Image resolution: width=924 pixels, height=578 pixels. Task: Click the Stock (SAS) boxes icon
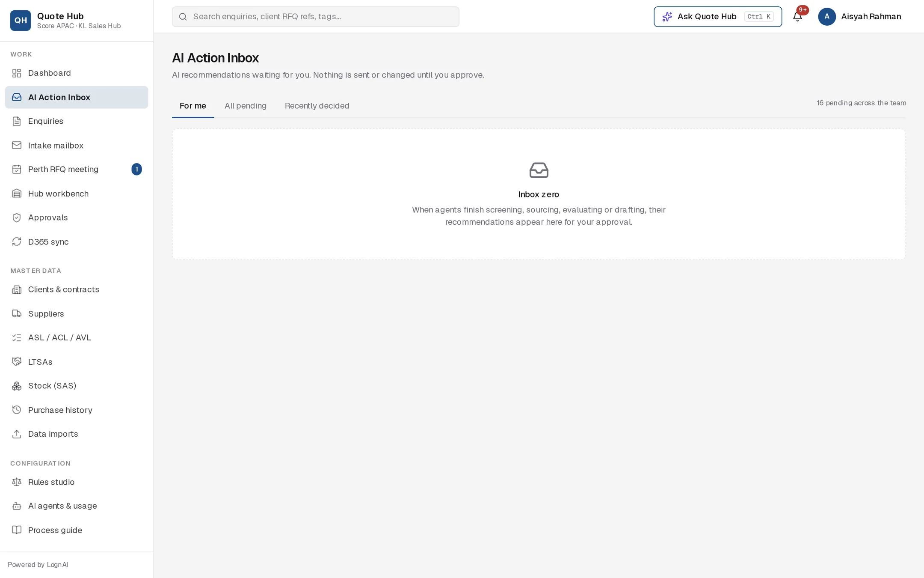click(17, 386)
